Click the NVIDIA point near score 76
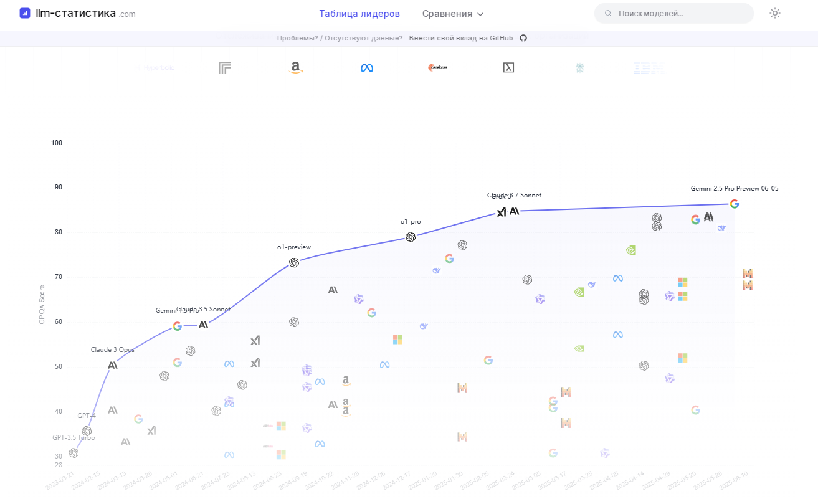 click(x=631, y=250)
